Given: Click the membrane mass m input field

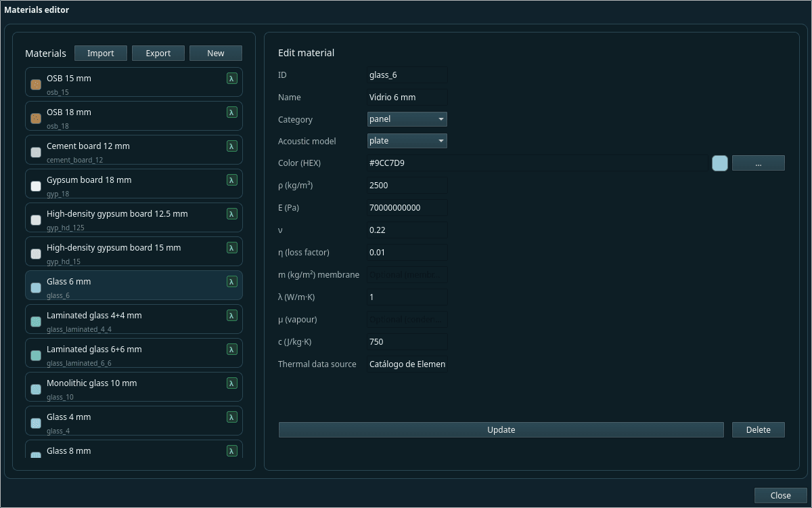Looking at the screenshot, I should 407,275.
